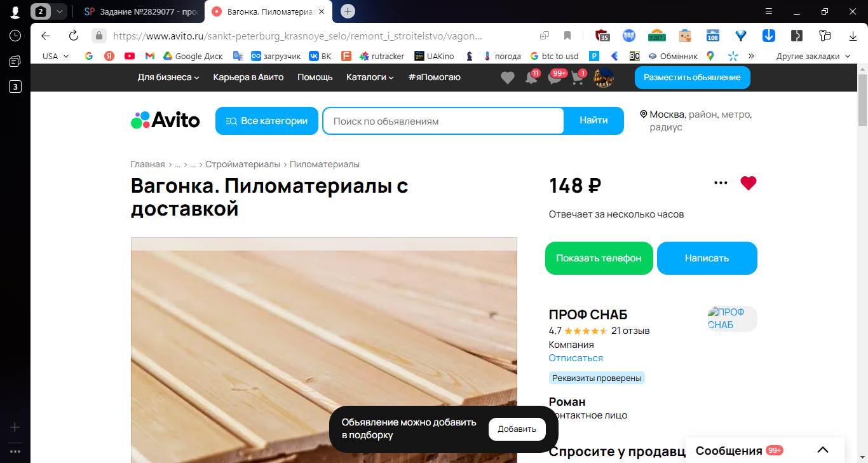Show more bookmarks with the double chevron
This screenshot has width=868, height=463.
pos(751,56)
